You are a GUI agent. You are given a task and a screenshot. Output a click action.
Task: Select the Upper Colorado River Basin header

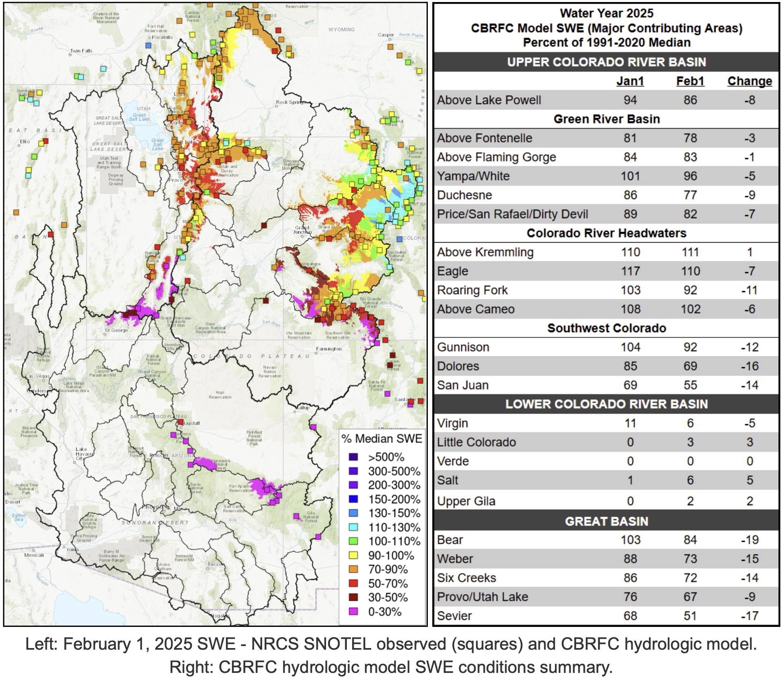click(606, 62)
